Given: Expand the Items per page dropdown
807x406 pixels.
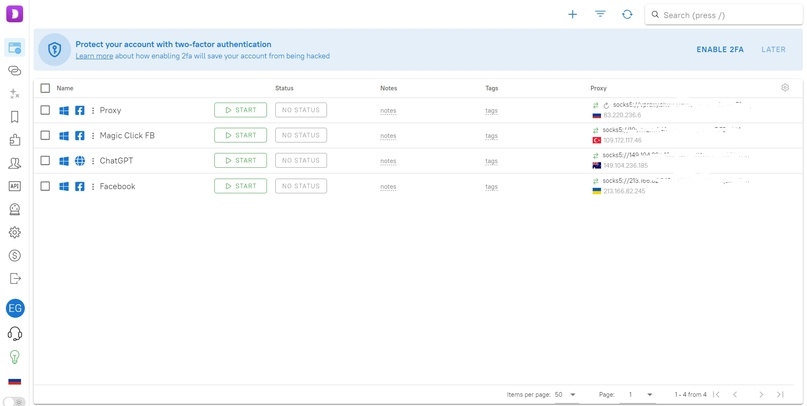Looking at the screenshot, I should tap(565, 395).
